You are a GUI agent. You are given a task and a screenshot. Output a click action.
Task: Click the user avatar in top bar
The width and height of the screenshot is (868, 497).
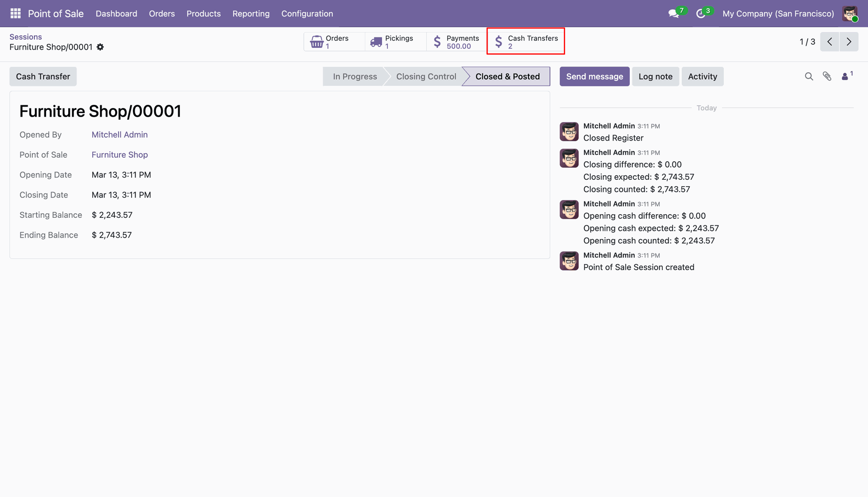click(850, 14)
